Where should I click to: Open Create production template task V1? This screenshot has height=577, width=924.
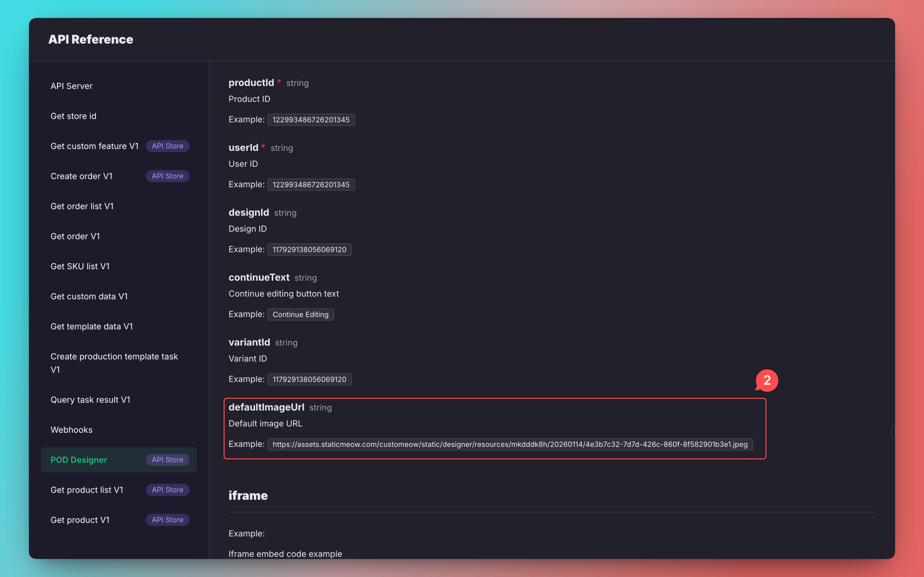pos(114,363)
